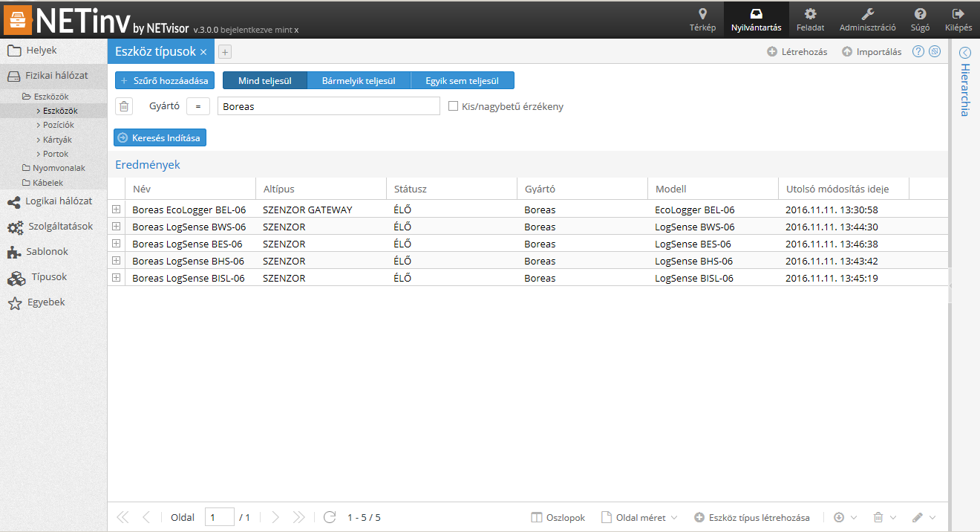Select Fizikai hálózat in sidebar

(53, 76)
